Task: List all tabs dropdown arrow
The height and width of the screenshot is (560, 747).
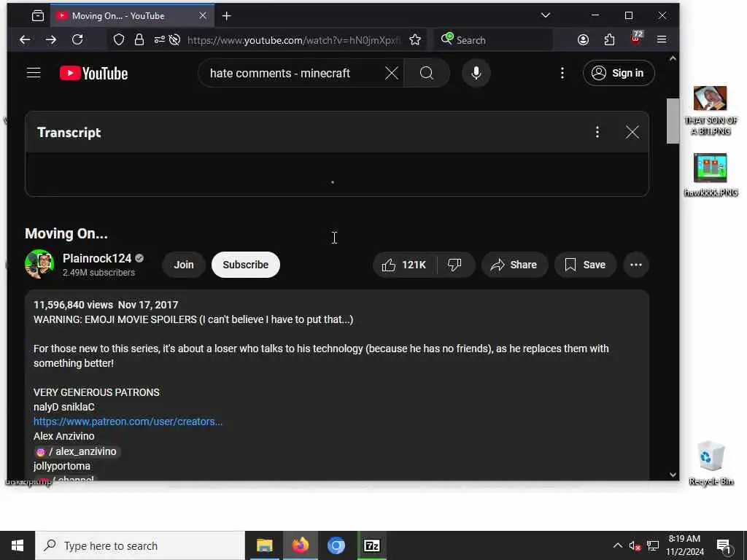Action: 546,15
